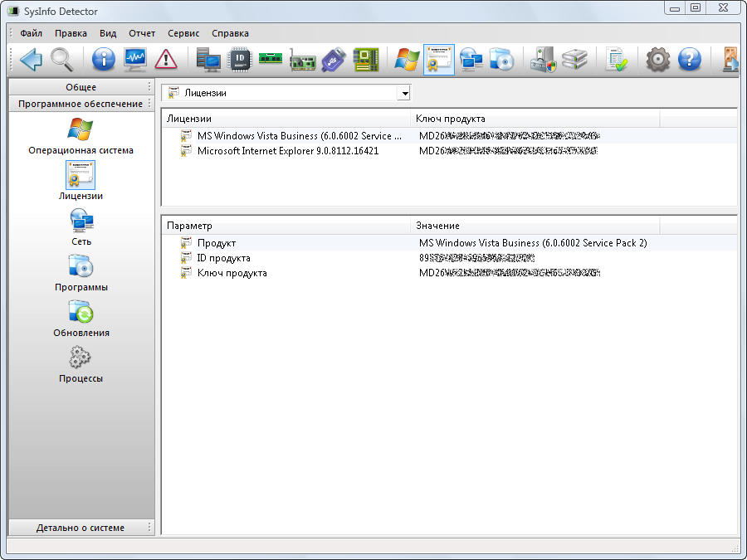Select the Ключ продукта parameter row
The width and height of the screenshot is (747, 560).
tap(449, 273)
